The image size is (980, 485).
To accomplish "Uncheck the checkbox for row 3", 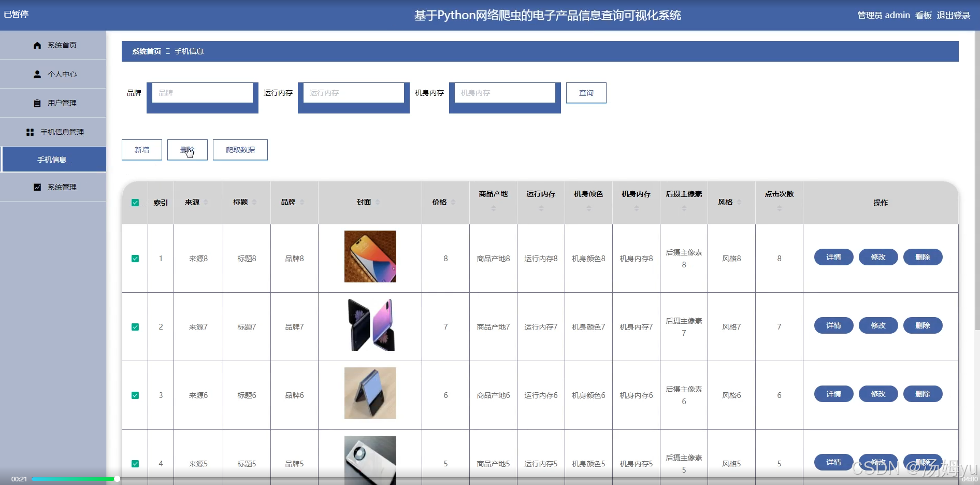I will [135, 395].
